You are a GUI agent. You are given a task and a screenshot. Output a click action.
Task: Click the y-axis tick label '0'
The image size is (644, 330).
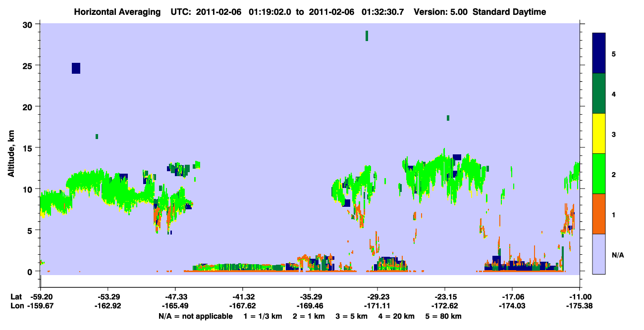(x=31, y=271)
